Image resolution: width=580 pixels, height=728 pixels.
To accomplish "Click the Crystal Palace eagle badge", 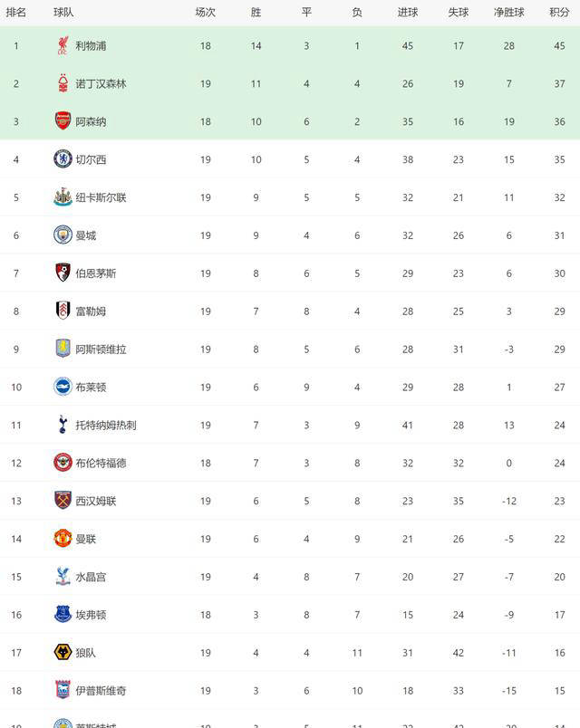I will point(63,576).
